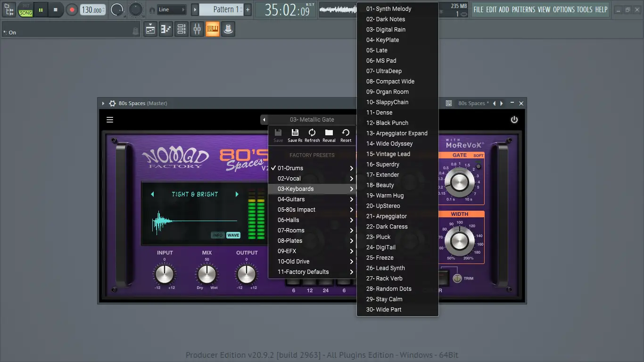Click the folder-tree icon beside the PAT/SONG switch

click(9, 9)
